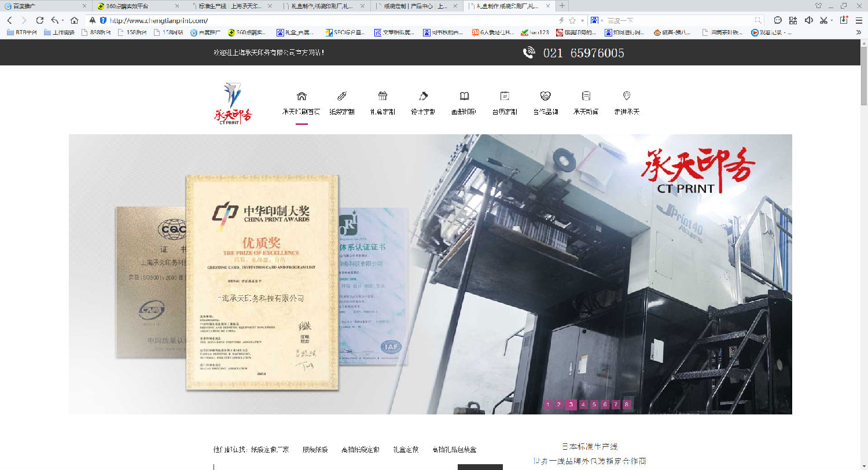The image size is (868, 470).
Task: Open 画册印刷 in site navigation
Action: click(464, 112)
